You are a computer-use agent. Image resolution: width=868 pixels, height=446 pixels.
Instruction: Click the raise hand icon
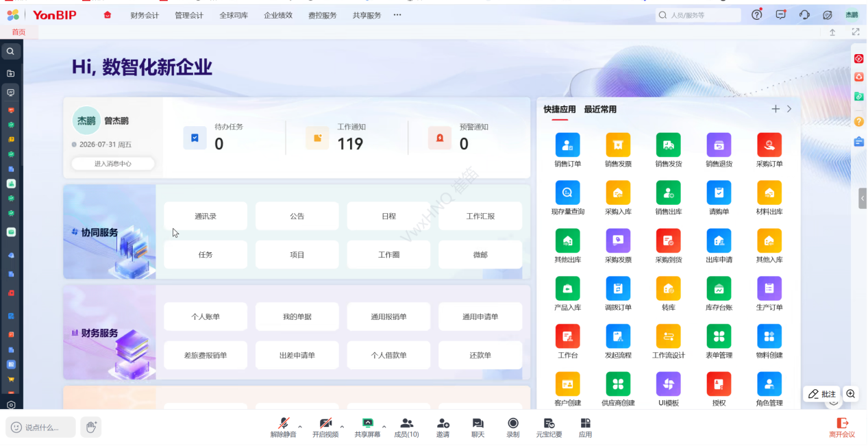(90, 427)
